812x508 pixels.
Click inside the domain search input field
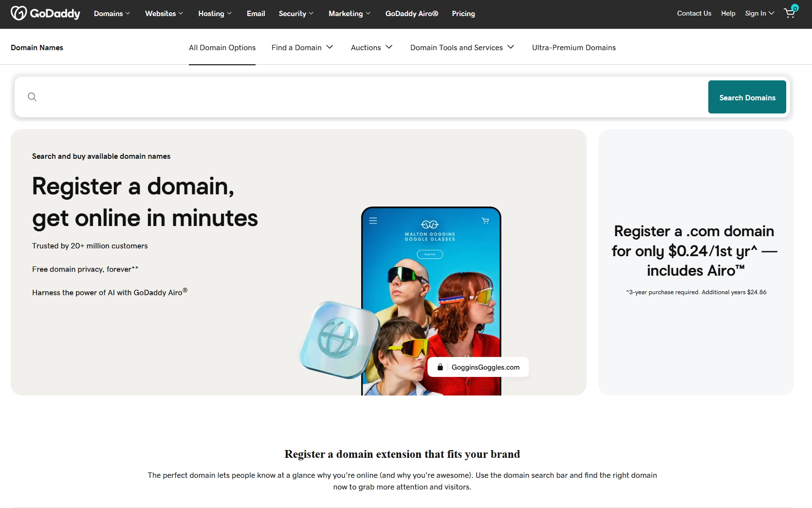[x=341, y=97]
